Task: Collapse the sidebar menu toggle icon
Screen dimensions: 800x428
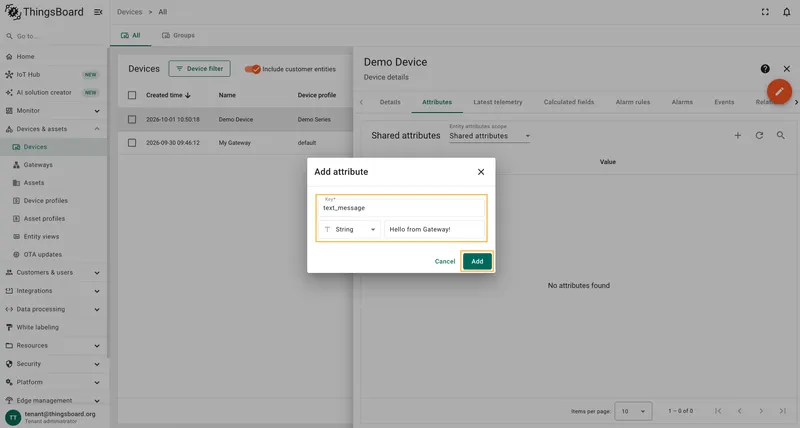Action: (x=98, y=12)
